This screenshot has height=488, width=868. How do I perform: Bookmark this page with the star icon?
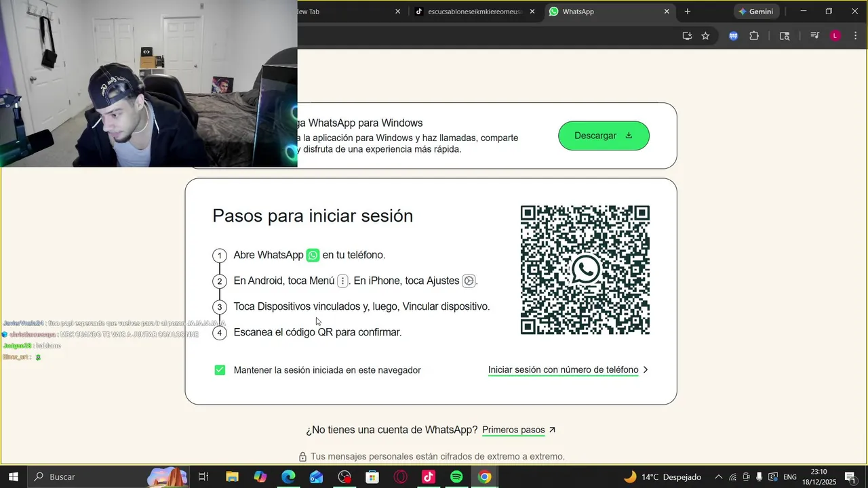coord(705,36)
